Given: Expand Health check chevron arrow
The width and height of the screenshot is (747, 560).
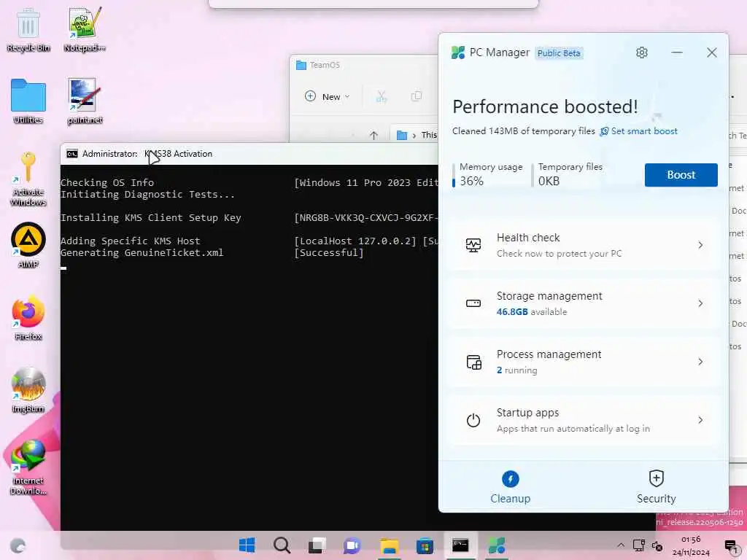Looking at the screenshot, I should (x=700, y=245).
